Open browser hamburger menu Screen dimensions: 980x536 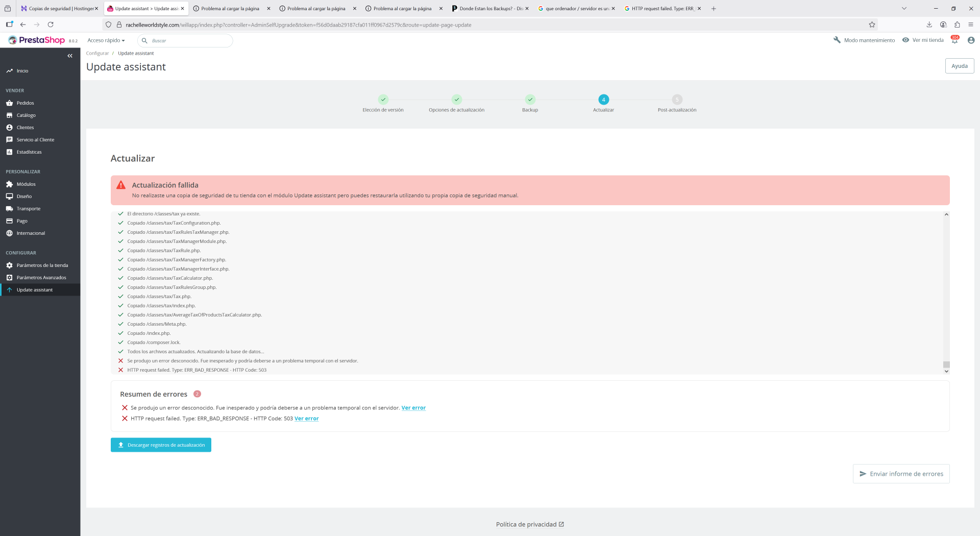coord(971,25)
